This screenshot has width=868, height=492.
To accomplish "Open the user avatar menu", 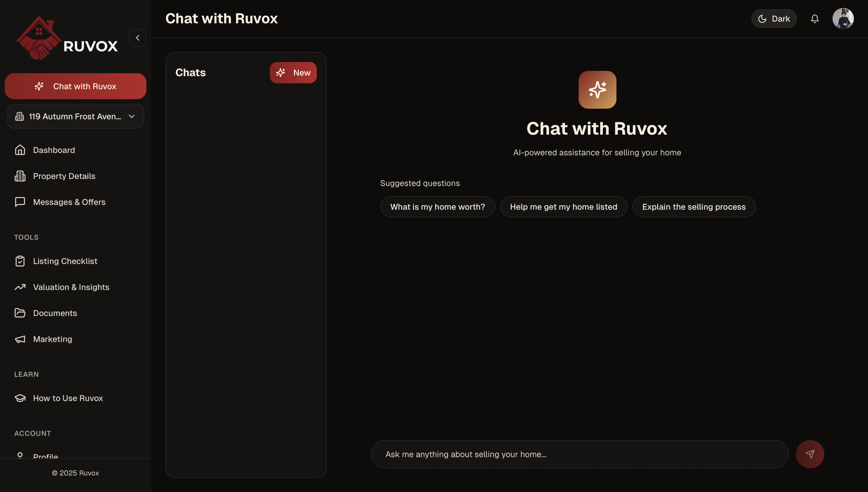I will (x=843, y=18).
